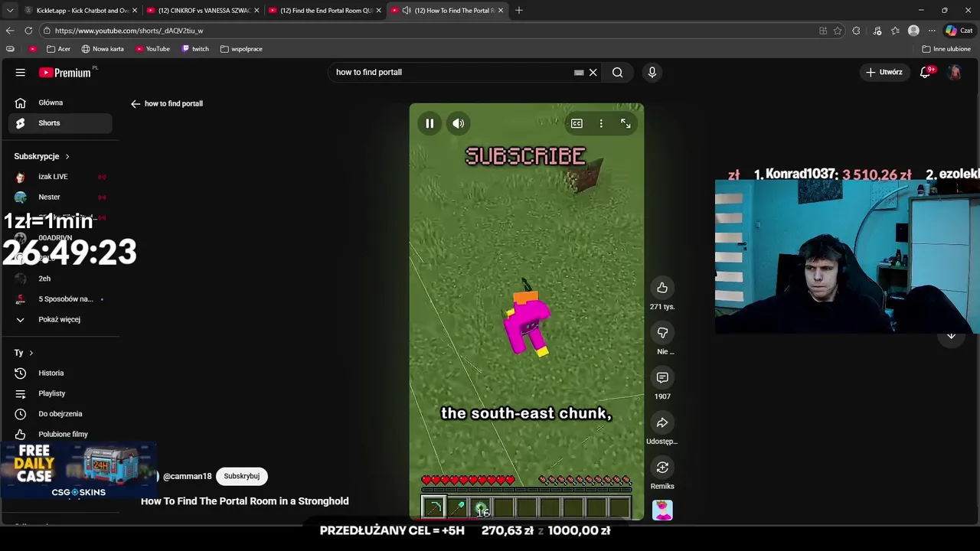Open Nester subscription channel

pyautogui.click(x=60, y=197)
